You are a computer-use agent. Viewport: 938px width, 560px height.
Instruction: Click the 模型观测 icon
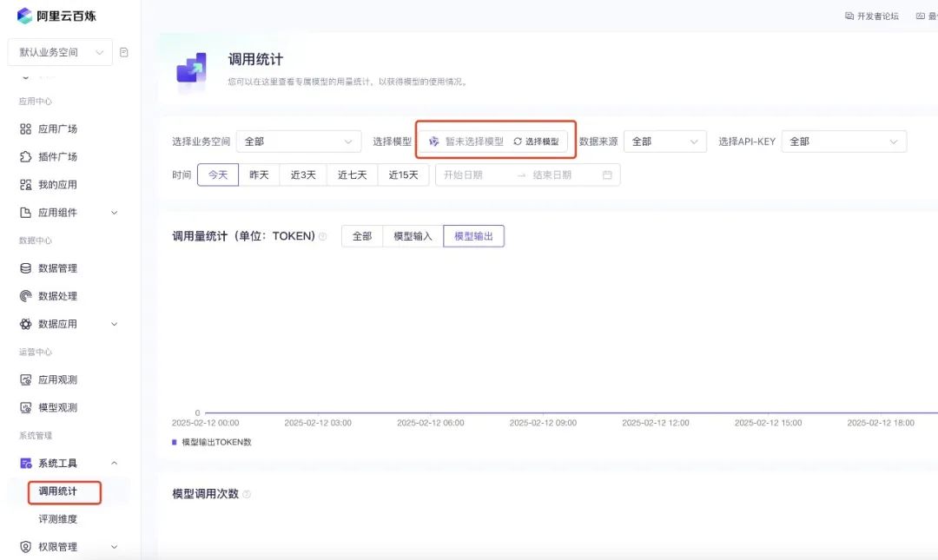(26, 407)
